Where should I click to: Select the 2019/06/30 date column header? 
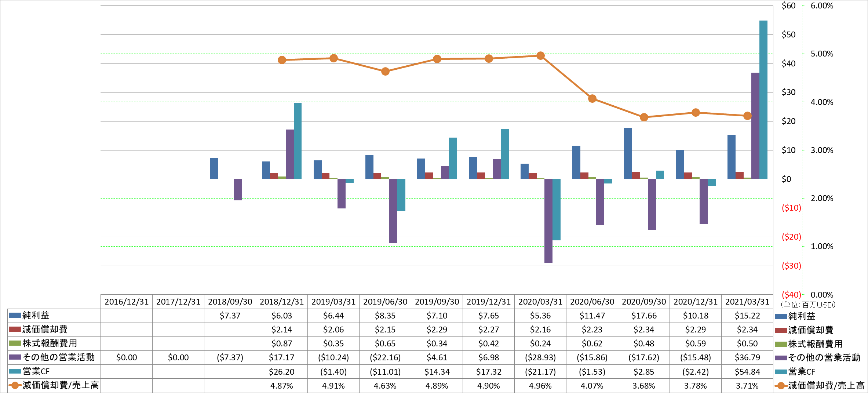pos(385,302)
